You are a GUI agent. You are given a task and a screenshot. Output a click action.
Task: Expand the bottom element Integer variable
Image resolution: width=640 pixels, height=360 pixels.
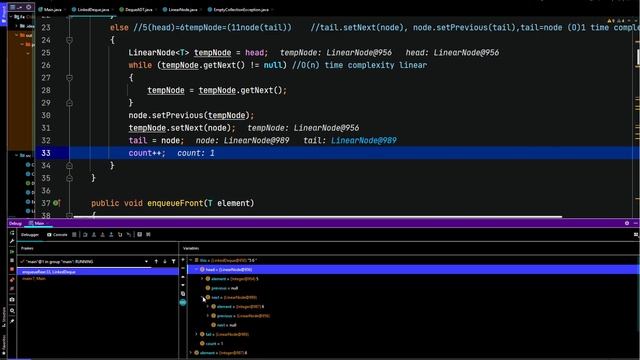(191, 353)
